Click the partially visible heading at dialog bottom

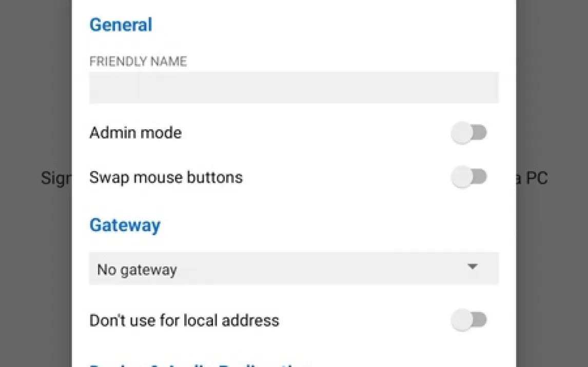tap(200, 364)
